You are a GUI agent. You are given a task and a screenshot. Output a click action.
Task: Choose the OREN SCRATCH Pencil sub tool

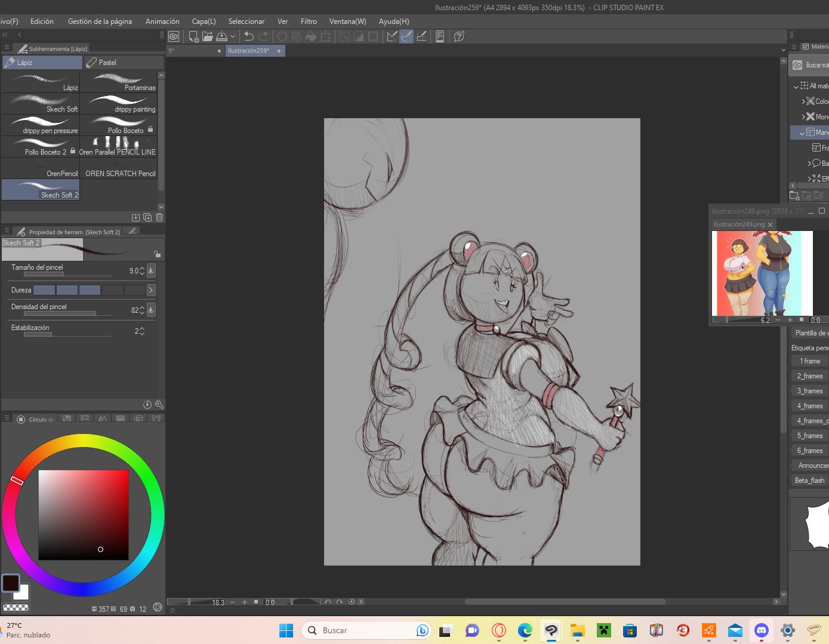(118, 168)
